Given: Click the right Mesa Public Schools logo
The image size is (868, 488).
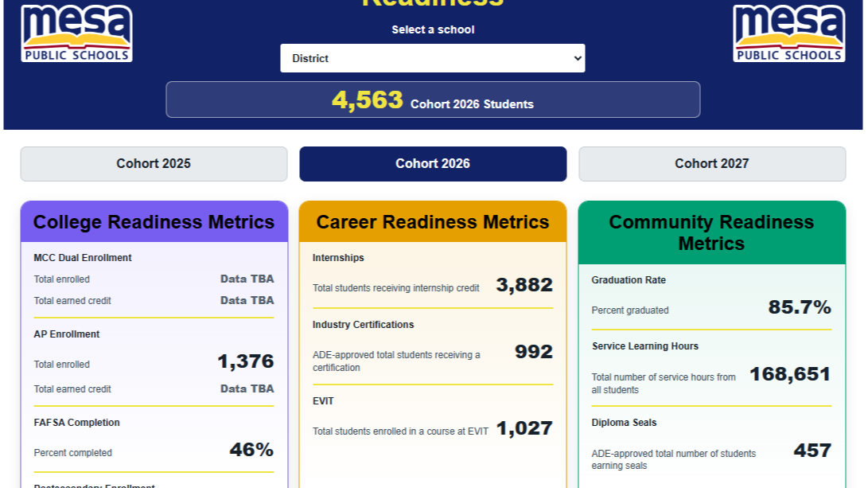Looking at the screenshot, I should point(789,33).
